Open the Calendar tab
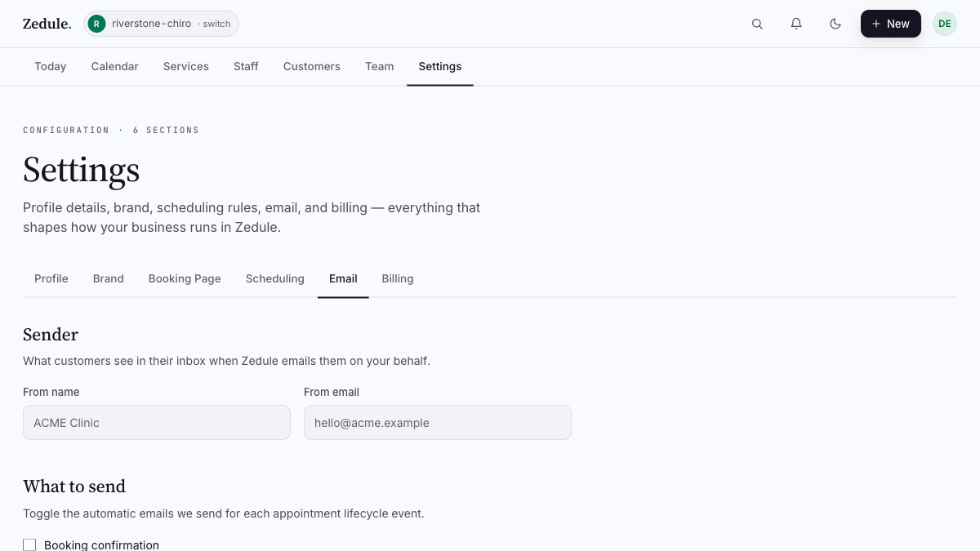 coord(115,66)
